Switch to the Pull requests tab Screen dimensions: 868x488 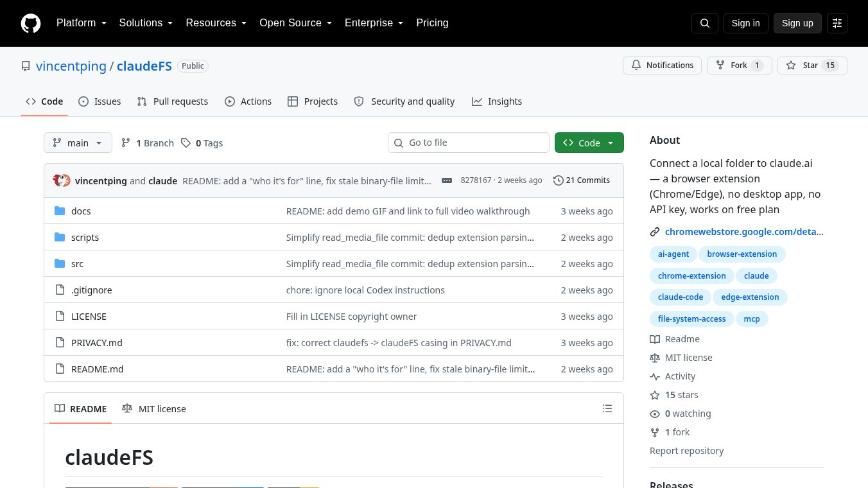pyautogui.click(x=173, y=101)
